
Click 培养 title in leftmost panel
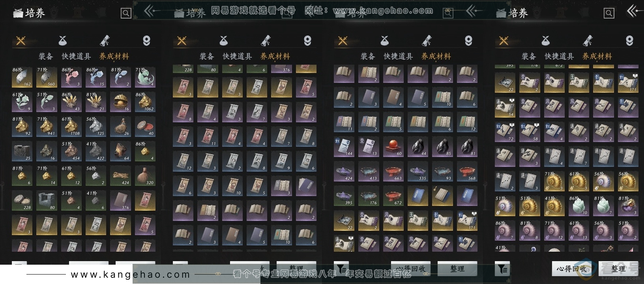[35, 13]
